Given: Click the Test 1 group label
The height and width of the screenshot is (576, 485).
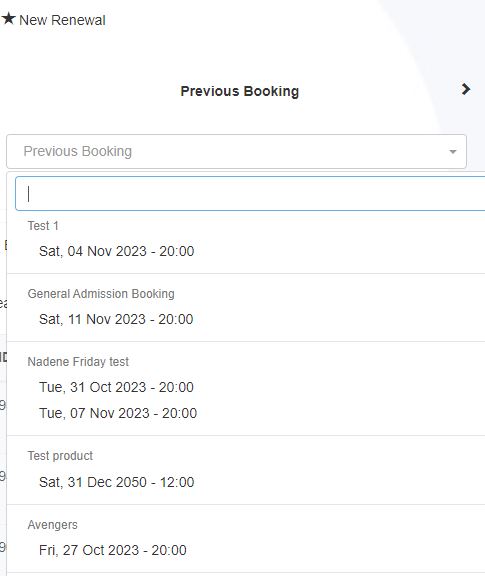Looking at the screenshot, I should [43, 226].
